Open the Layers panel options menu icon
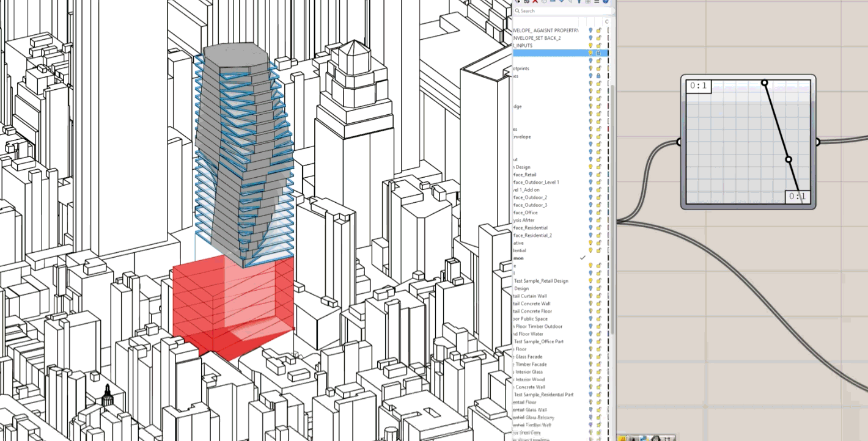The width and height of the screenshot is (868, 441). (x=597, y=3)
